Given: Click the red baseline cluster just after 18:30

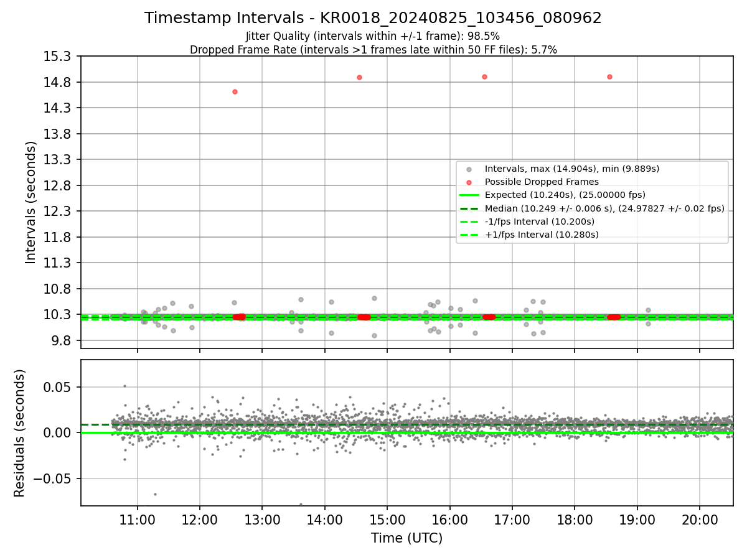Looking at the screenshot, I should coord(614,317).
